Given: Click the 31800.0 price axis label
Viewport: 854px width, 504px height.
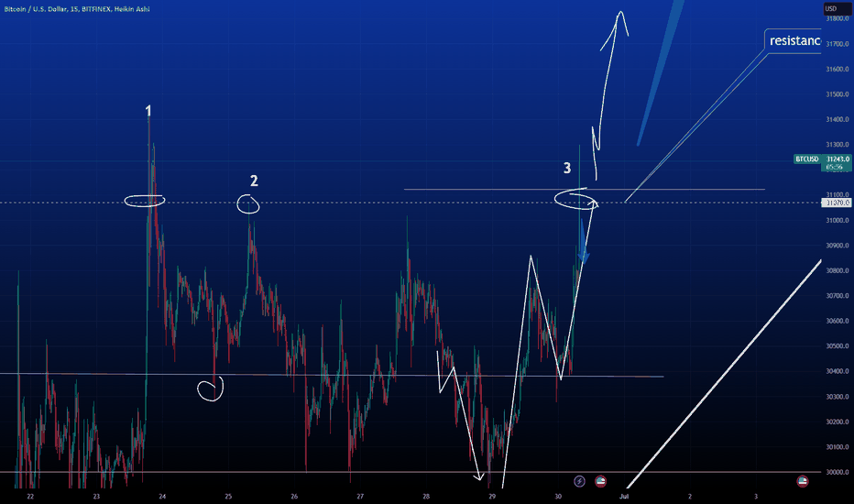Looking at the screenshot, I should point(838,18).
